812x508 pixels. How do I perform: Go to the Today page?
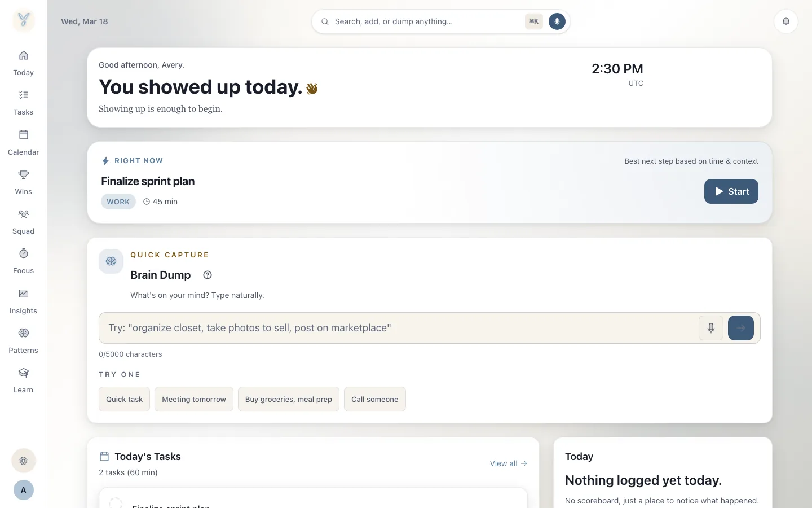pos(23,63)
